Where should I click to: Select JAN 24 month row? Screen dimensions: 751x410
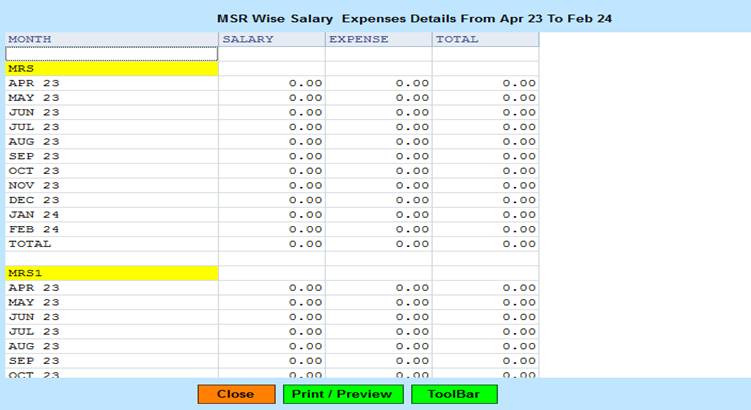pyautogui.click(x=34, y=215)
